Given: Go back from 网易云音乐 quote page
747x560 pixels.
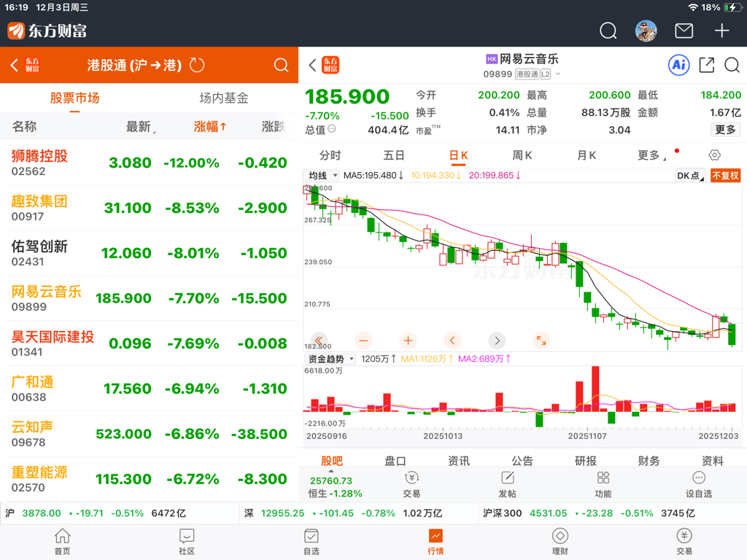Looking at the screenshot, I should tap(312, 65).
